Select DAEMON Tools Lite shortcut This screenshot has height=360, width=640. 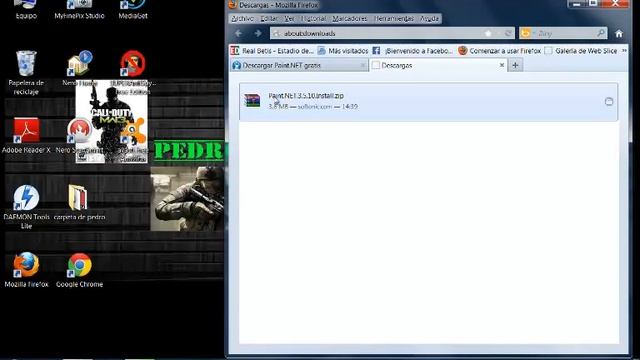26,207
